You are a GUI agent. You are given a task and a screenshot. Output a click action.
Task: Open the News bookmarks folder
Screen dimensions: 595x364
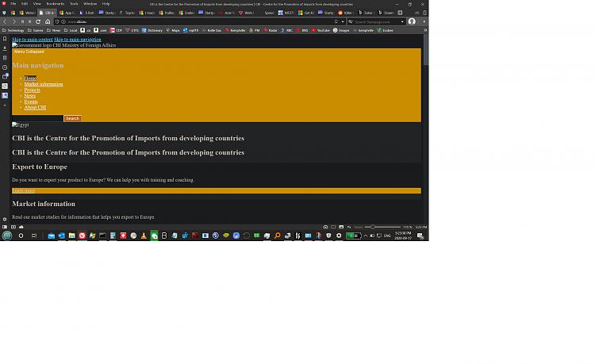pyautogui.click(x=53, y=30)
